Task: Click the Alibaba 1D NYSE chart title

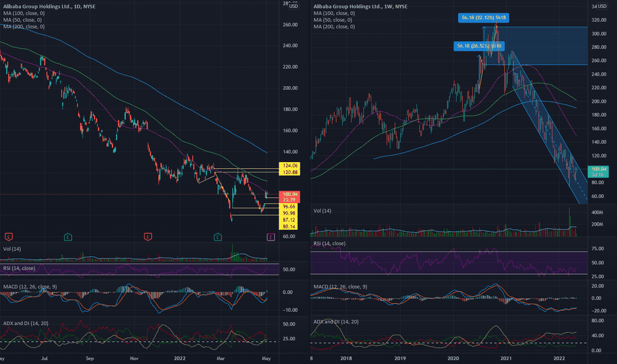Action: [x=49, y=7]
